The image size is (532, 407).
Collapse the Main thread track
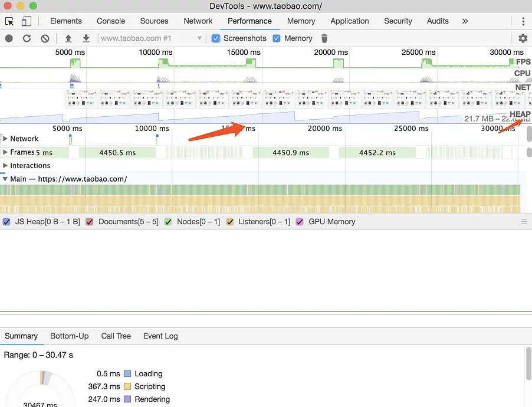(5, 179)
